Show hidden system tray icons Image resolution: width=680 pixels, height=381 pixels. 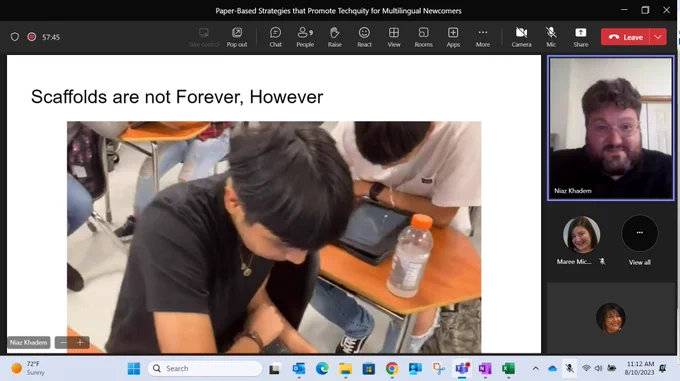[x=536, y=368]
